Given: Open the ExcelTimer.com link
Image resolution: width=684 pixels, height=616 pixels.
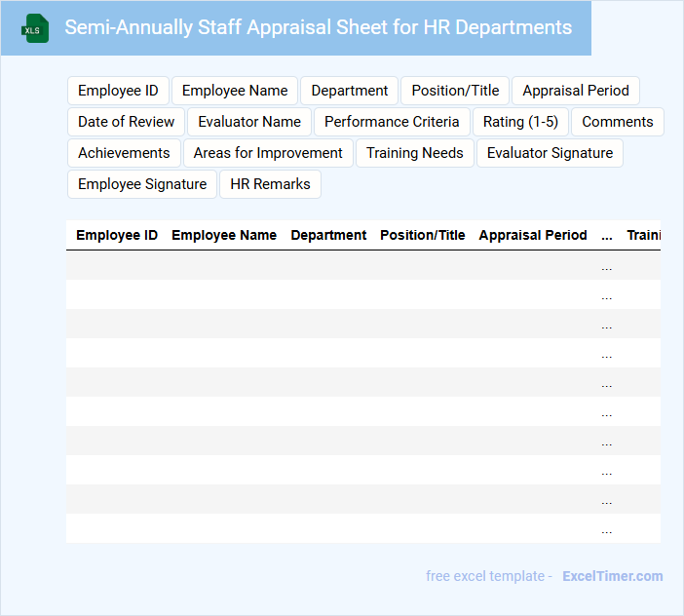Looking at the screenshot, I should click(612, 576).
